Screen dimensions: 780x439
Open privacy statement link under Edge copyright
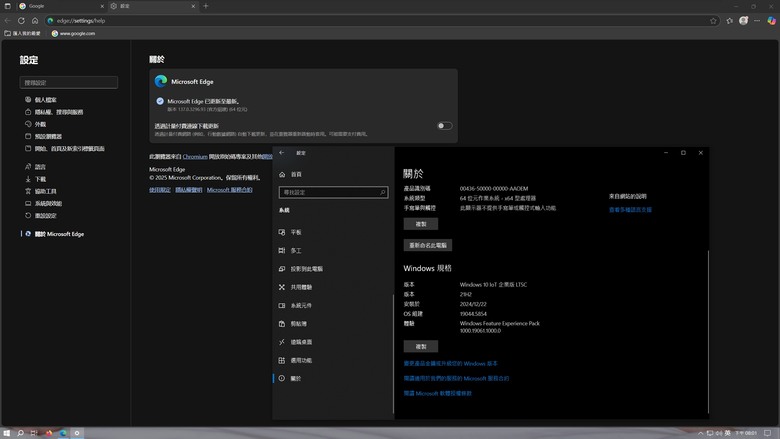point(189,190)
